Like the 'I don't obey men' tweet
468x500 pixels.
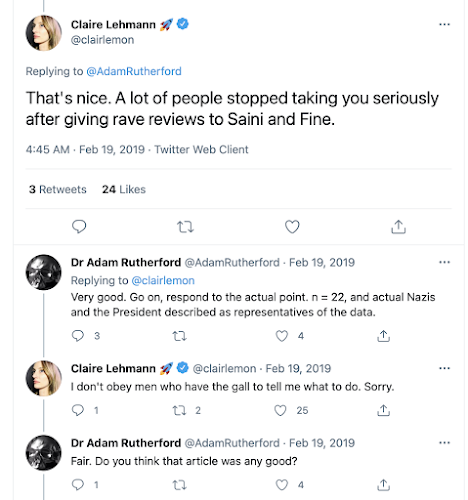[280, 410]
